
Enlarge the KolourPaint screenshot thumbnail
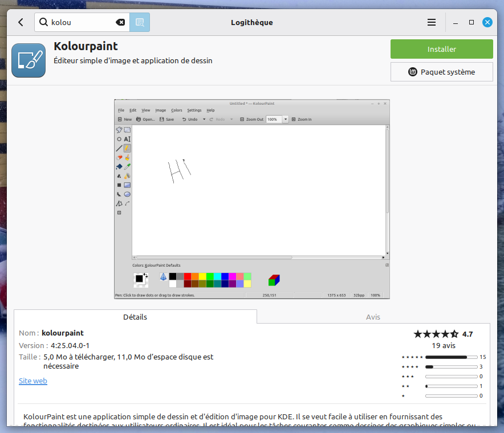251,199
